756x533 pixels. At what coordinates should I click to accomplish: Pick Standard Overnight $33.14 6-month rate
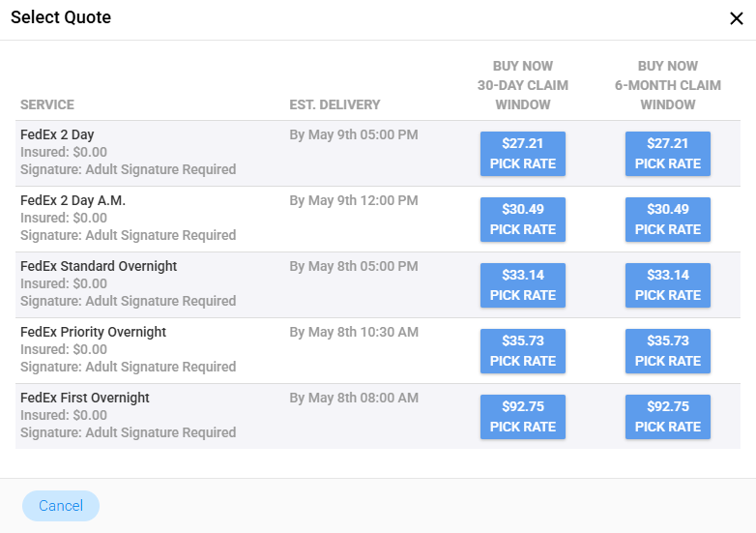[x=668, y=285]
